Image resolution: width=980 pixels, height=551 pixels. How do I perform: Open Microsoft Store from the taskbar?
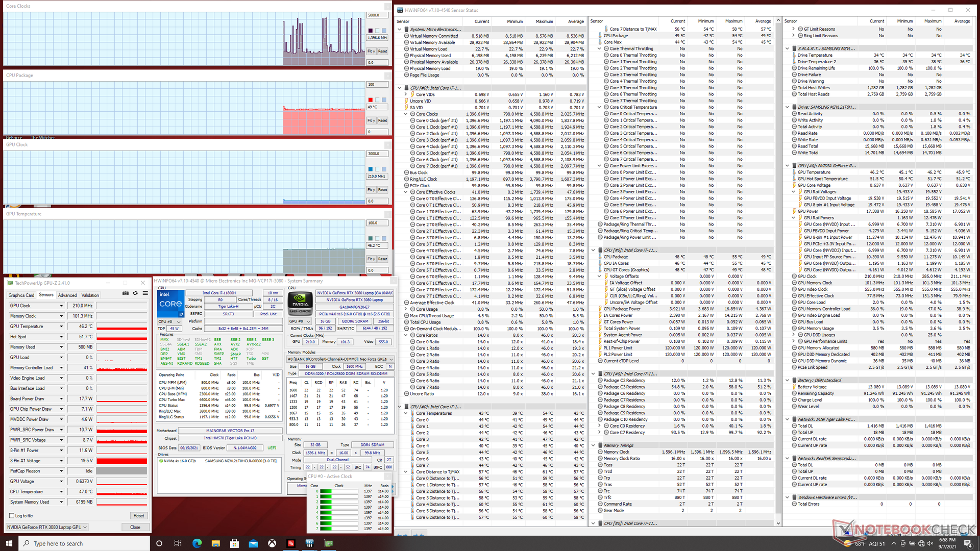[x=234, y=543]
